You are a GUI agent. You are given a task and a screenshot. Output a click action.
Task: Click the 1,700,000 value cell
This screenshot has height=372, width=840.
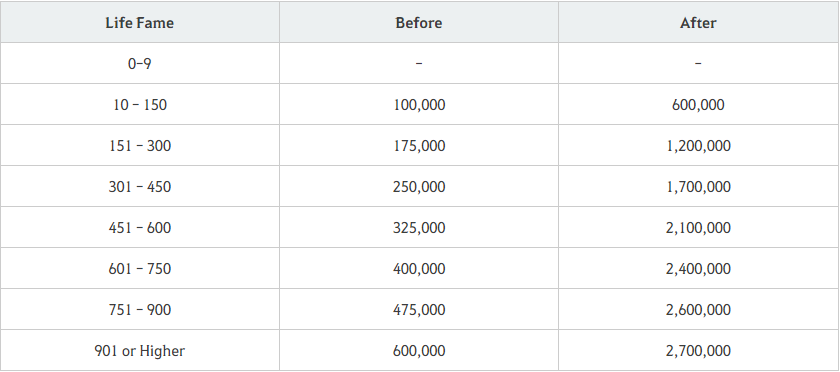click(x=699, y=187)
